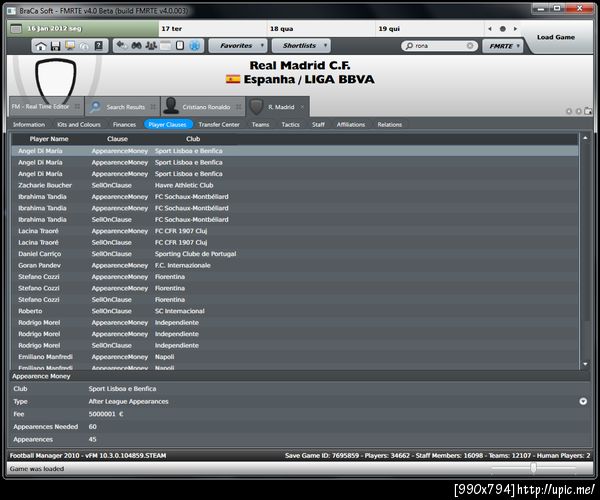Click the Real Madrid shield logo
Viewport: 600px width, 500px height.
[x=55, y=81]
